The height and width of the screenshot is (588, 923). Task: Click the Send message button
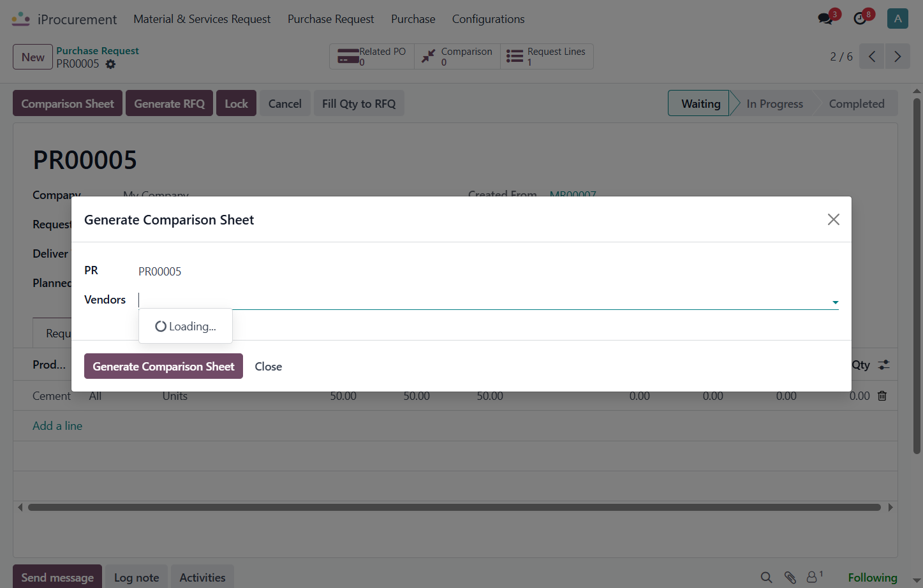[x=57, y=577]
